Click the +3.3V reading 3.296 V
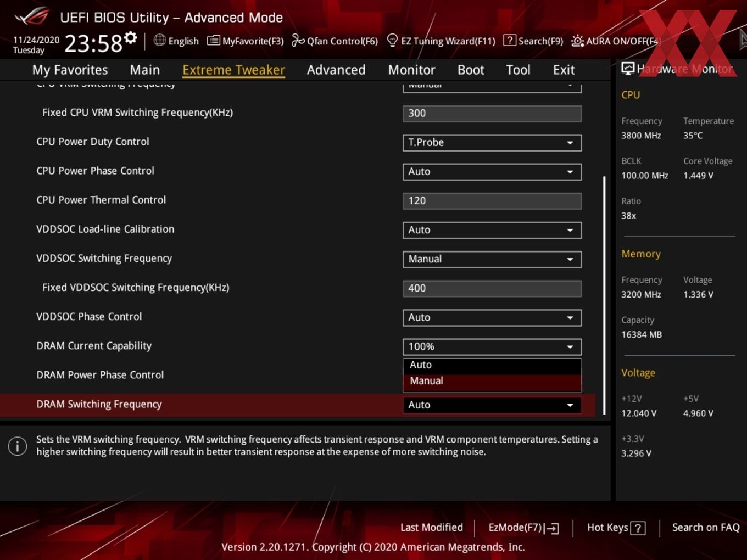 636,453
